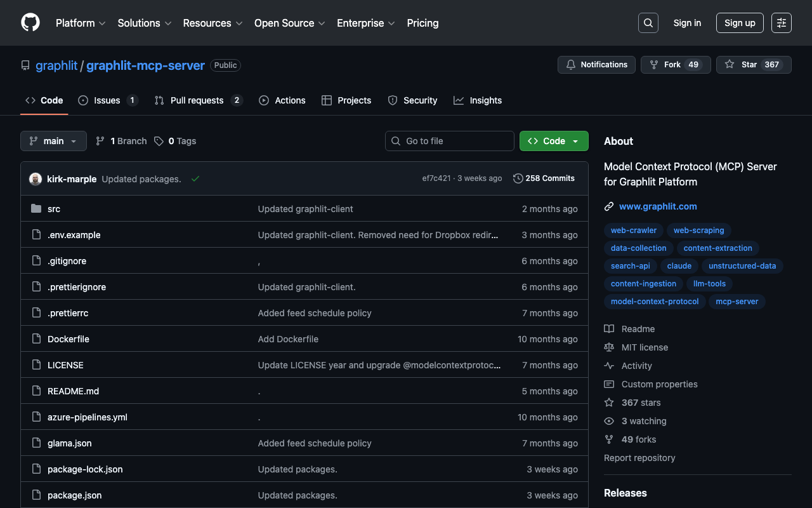The image size is (812, 508).
Task: Expand the Platform menu
Action: [x=81, y=23]
